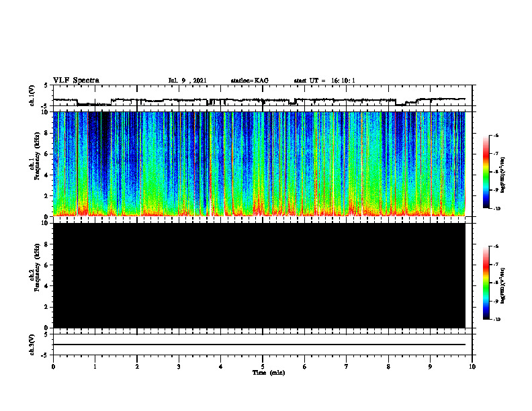This screenshot has width=532, height=411.
Task: Click the "-5" tick on the ch.3(V) axis
Action: (46, 355)
